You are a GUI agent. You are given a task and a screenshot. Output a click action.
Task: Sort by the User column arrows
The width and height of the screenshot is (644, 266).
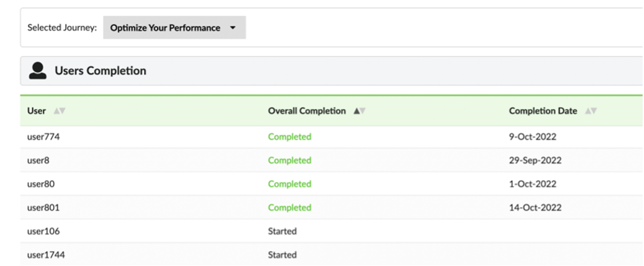(59, 111)
